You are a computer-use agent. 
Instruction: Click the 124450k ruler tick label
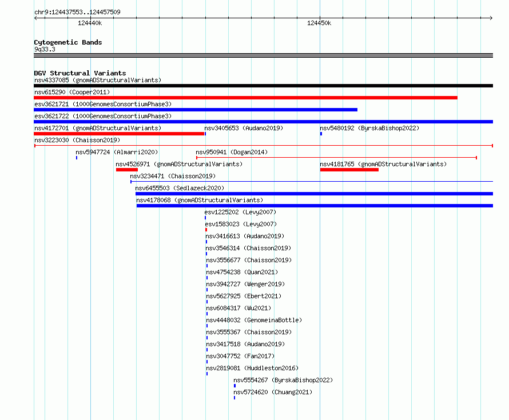point(319,23)
